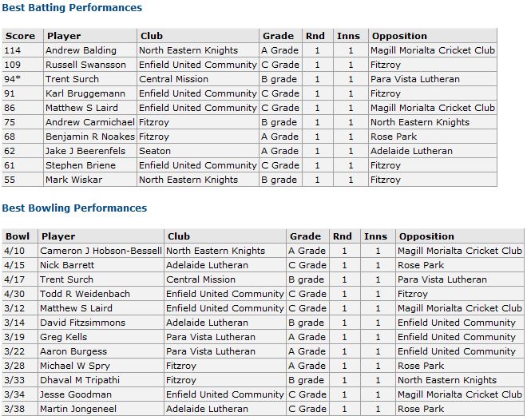Click the 94* score cell
The image size is (527, 420).
13,79
